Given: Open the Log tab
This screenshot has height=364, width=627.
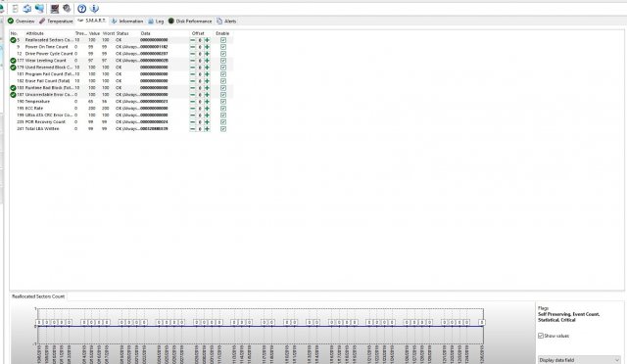Looking at the screenshot, I should point(156,22).
